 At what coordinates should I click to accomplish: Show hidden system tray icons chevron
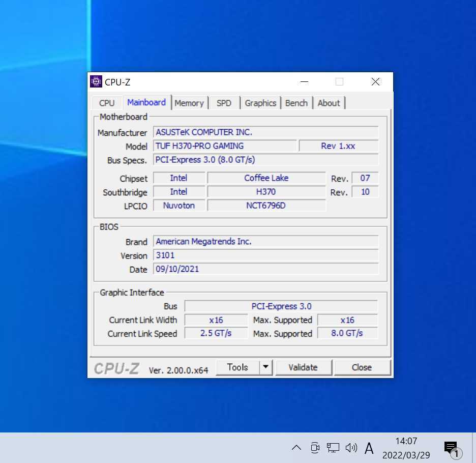[296, 448]
